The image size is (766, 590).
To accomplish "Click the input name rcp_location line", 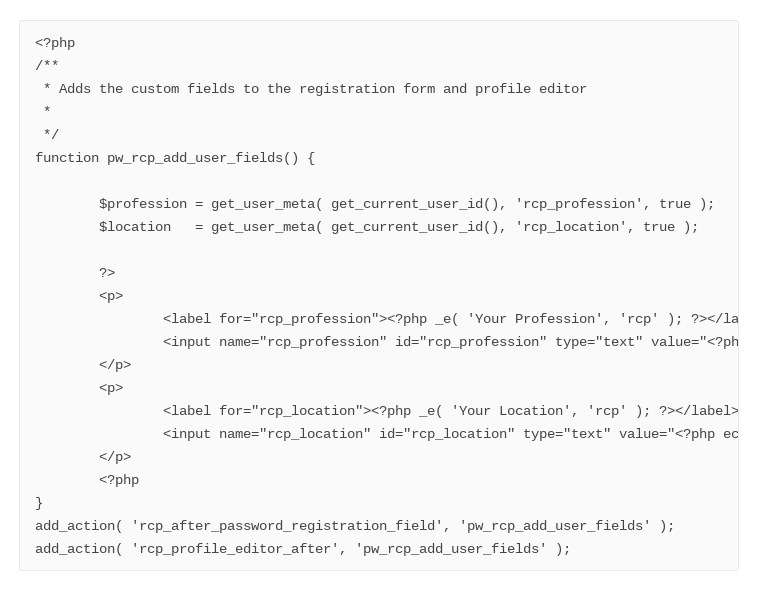I will (x=450, y=434).
